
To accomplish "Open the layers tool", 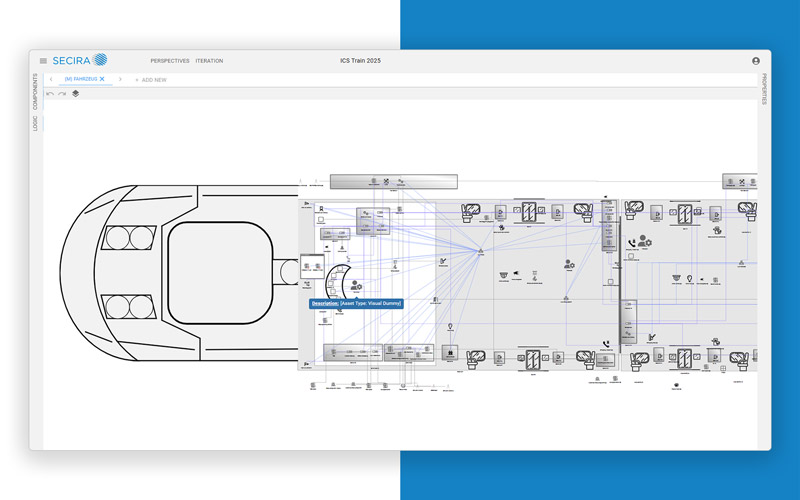I will click(x=76, y=93).
